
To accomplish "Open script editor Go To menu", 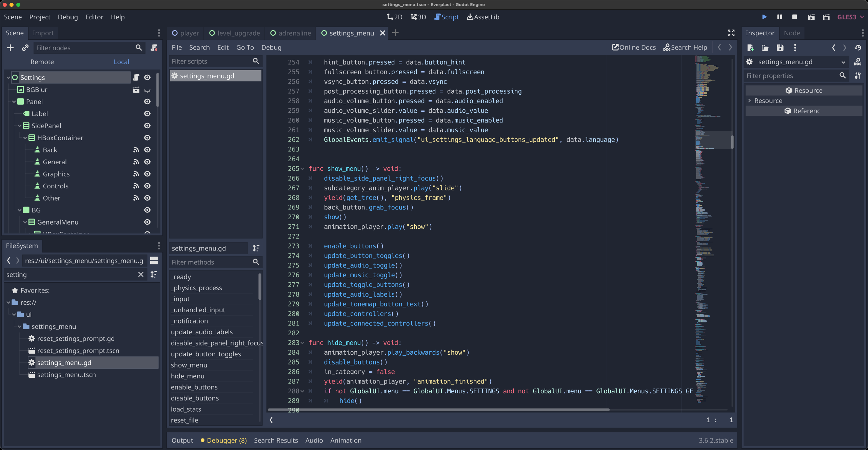I will coord(245,48).
